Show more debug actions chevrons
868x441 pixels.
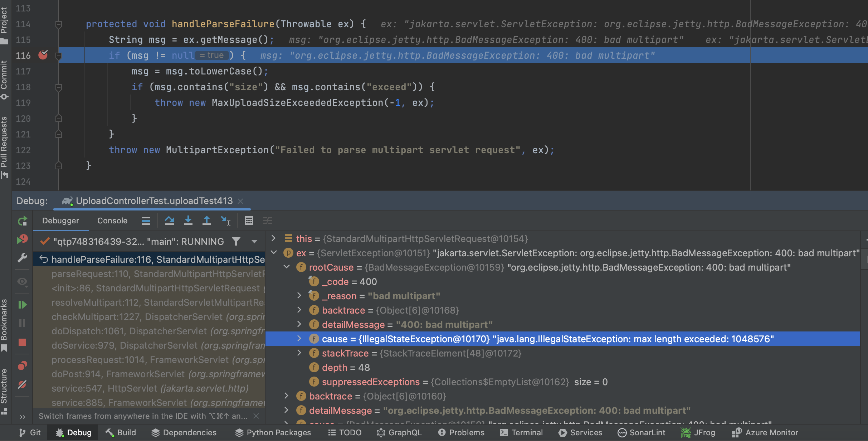point(22,417)
